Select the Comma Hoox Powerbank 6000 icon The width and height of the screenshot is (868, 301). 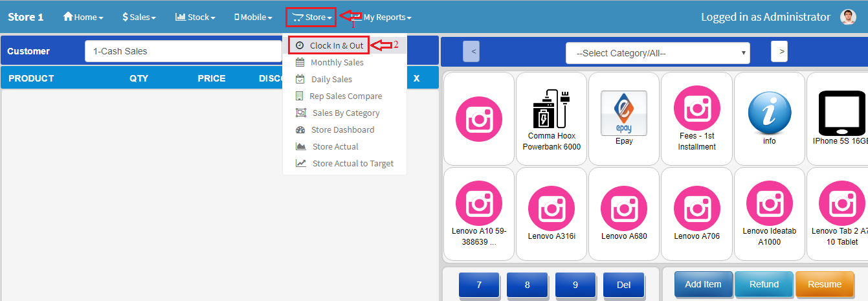point(551,108)
